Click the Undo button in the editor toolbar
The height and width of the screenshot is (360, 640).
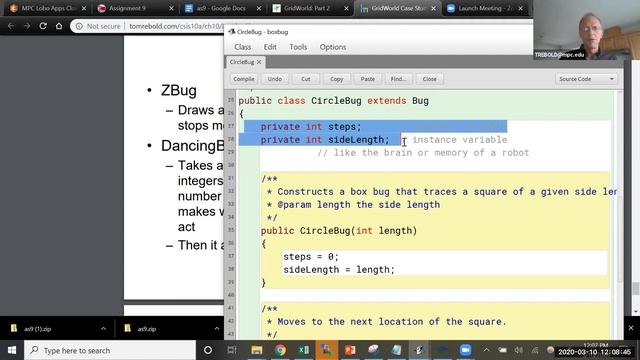[x=275, y=79]
